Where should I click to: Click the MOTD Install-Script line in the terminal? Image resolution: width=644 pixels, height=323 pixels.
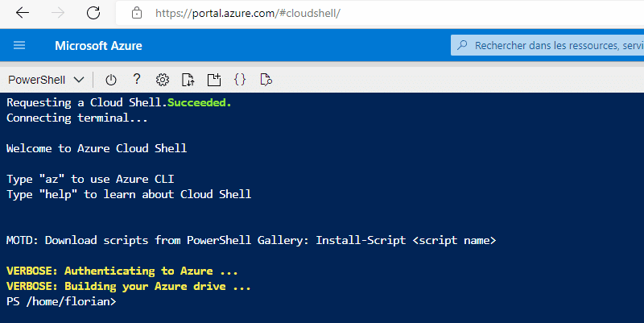[250, 240]
